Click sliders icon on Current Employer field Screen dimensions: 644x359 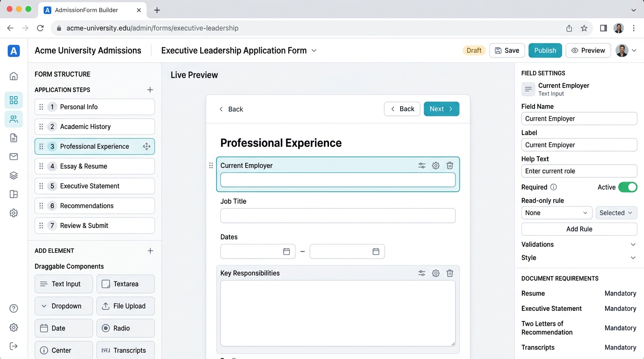[422, 165]
